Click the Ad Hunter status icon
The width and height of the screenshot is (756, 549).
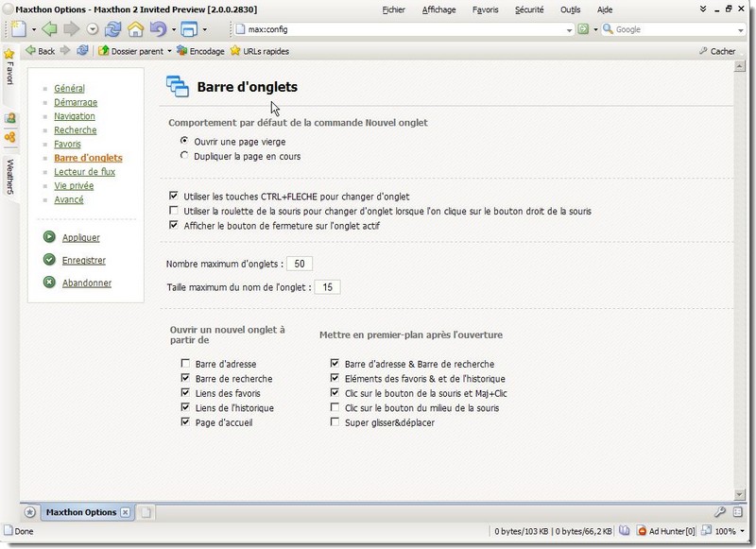(x=642, y=531)
